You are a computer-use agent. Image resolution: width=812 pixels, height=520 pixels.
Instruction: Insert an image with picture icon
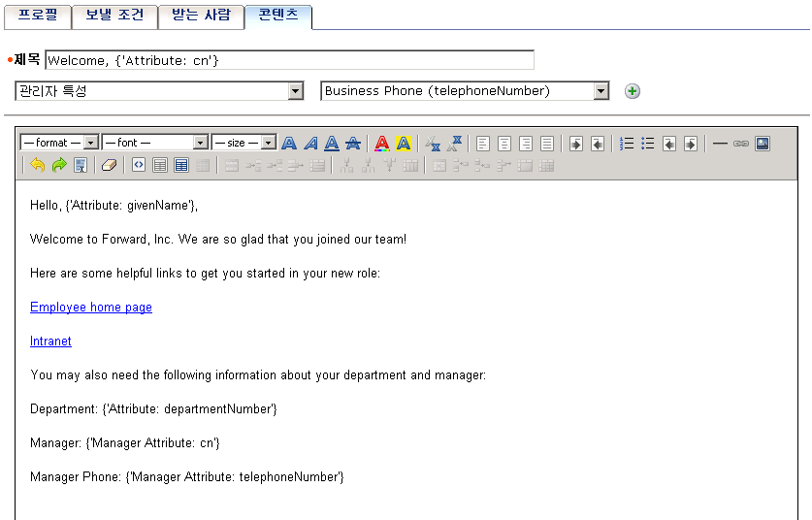pyautogui.click(x=763, y=144)
